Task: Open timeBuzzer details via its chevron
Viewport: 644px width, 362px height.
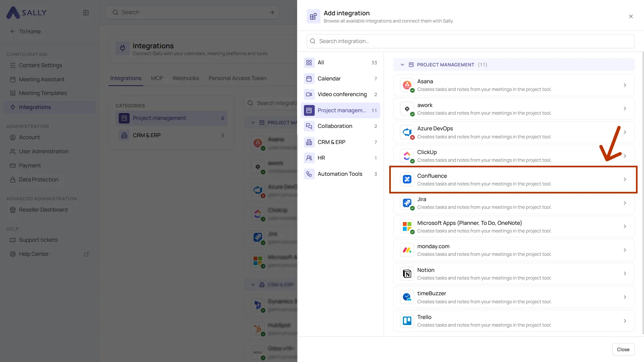Action: (x=625, y=297)
